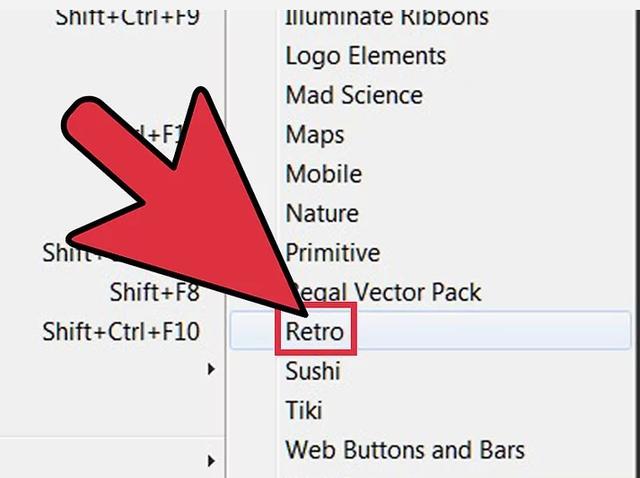Click the menu row with the Shift+Ctrl+F10 shortcut
Image resolution: width=640 pixels, height=478 pixels.
pyautogui.click(x=112, y=331)
